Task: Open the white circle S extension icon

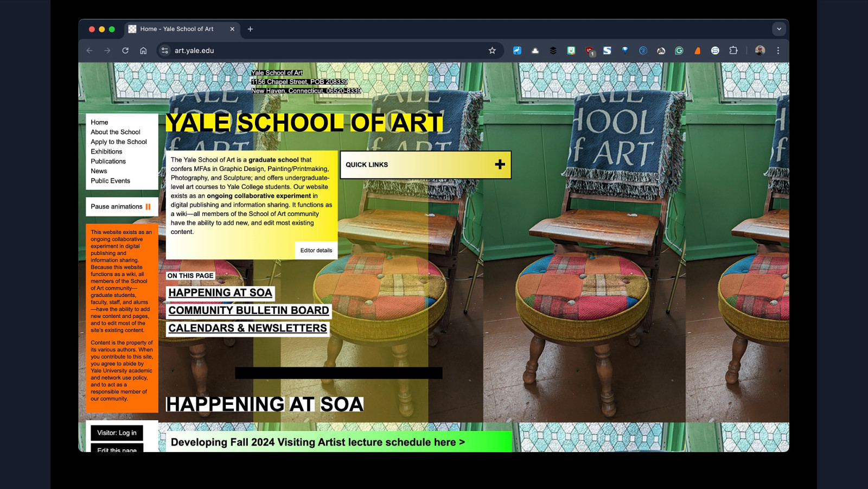Action: (715, 50)
